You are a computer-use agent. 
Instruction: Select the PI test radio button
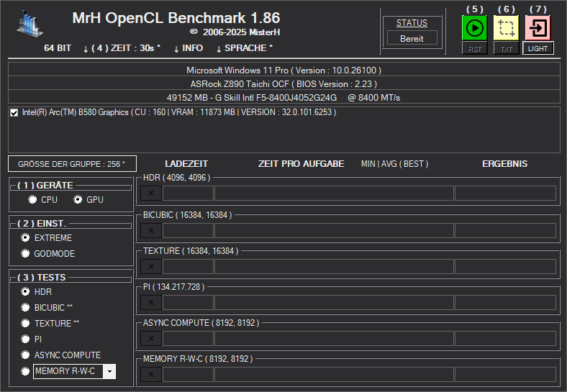[25, 339]
